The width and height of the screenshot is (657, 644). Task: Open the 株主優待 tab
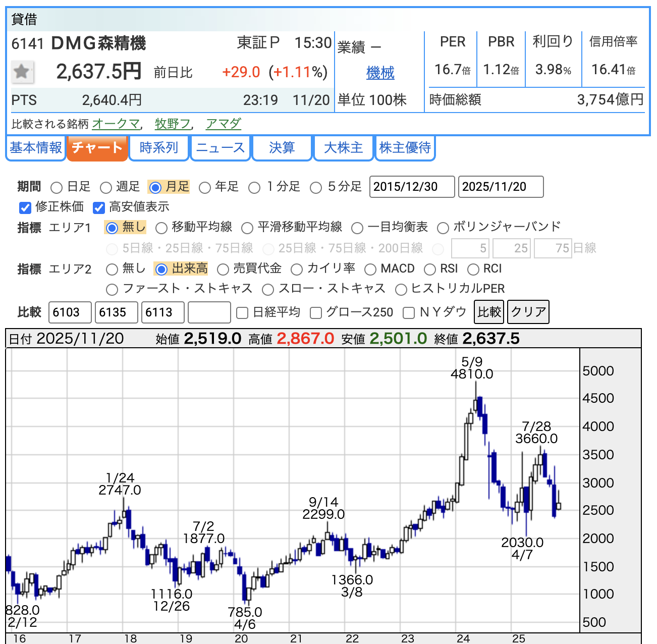coord(405,148)
